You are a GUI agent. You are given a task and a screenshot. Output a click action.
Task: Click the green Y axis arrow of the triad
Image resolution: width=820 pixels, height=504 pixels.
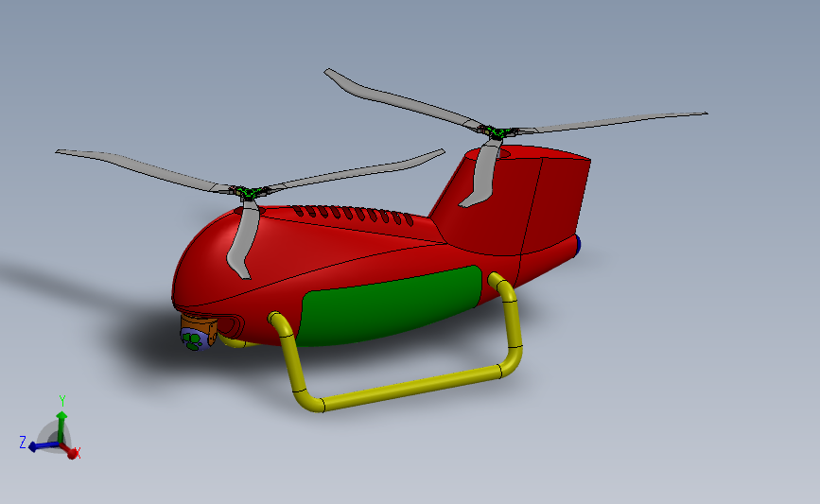click(61, 426)
